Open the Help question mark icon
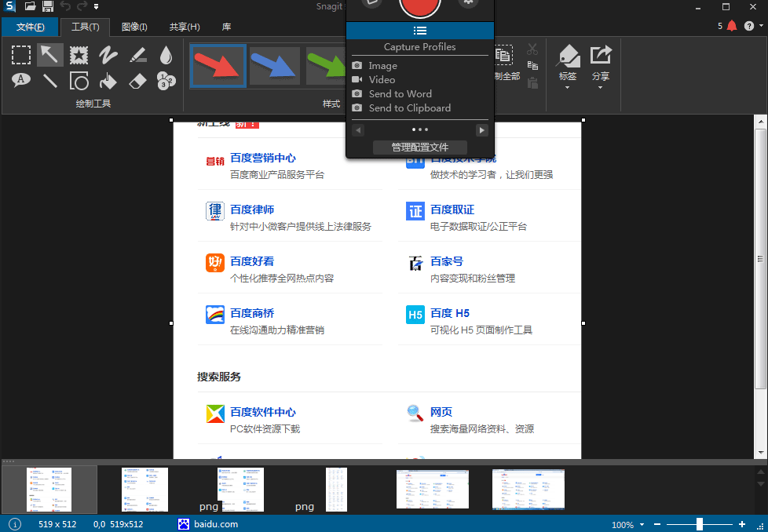The height and width of the screenshot is (532, 768). click(x=749, y=26)
